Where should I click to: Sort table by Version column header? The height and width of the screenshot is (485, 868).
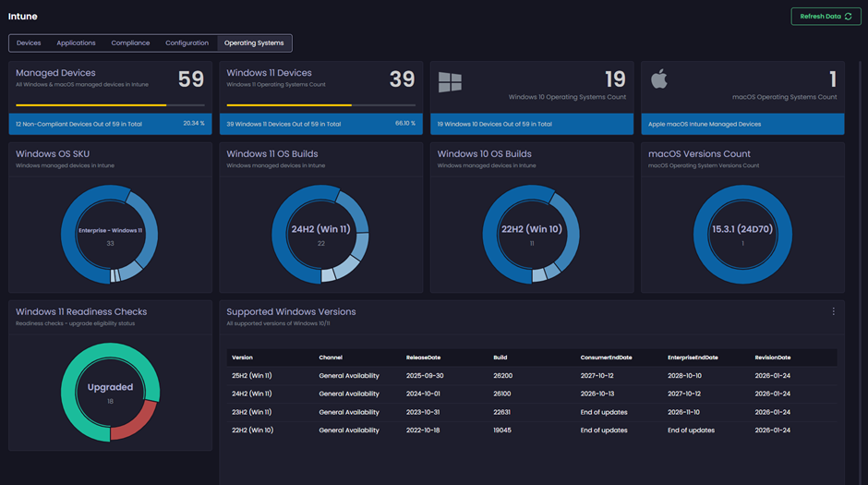click(242, 358)
